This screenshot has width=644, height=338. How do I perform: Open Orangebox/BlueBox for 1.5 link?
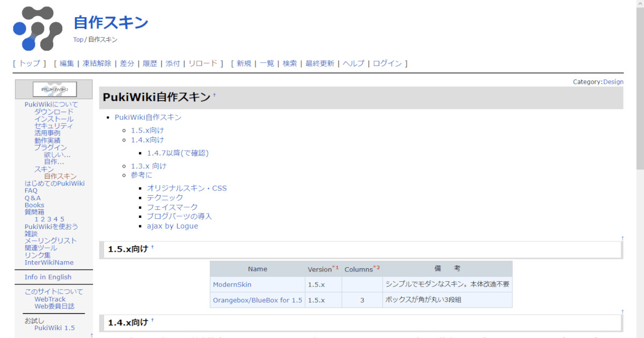click(257, 300)
